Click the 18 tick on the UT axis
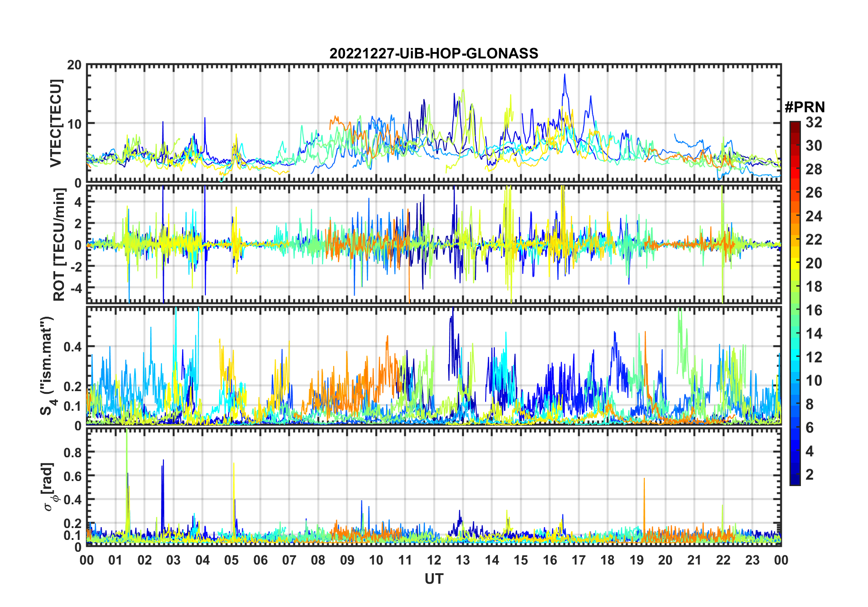Viewport: 868px width, 607px height. click(607, 560)
